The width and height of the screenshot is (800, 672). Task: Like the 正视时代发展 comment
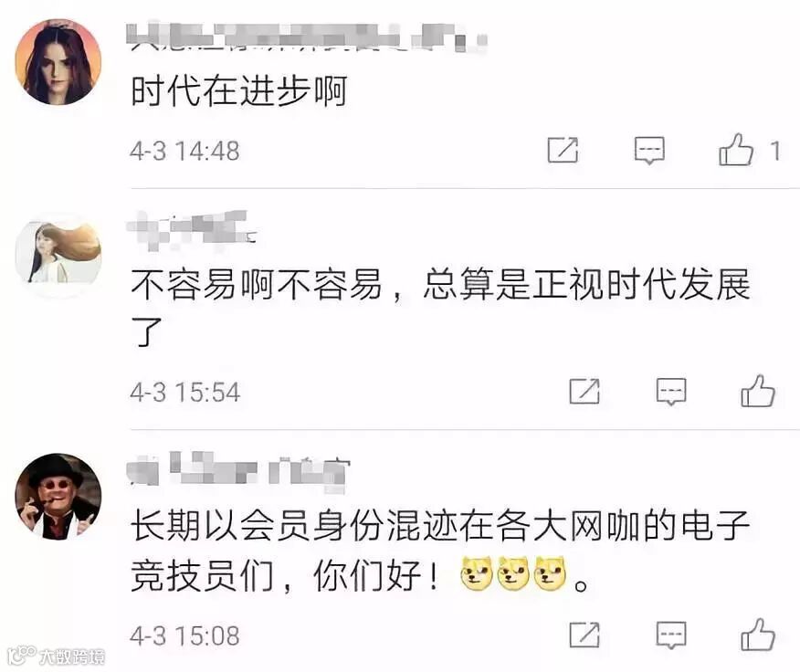click(x=758, y=391)
